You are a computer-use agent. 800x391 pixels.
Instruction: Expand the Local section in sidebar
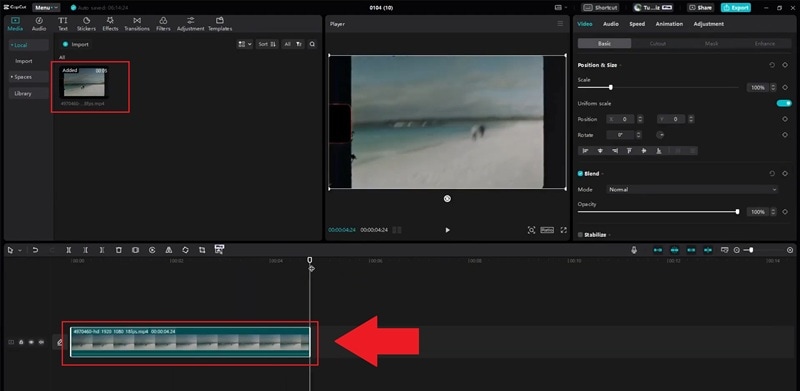click(x=29, y=45)
